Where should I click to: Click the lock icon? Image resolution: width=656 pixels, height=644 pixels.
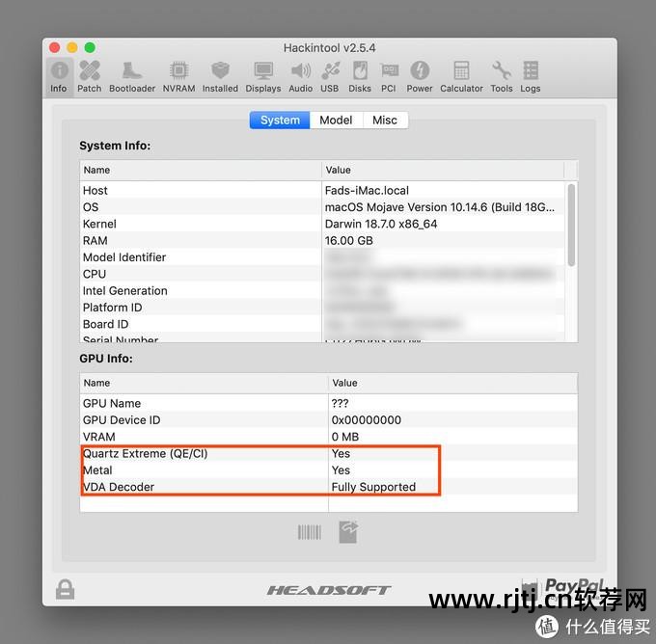click(66, 589)
